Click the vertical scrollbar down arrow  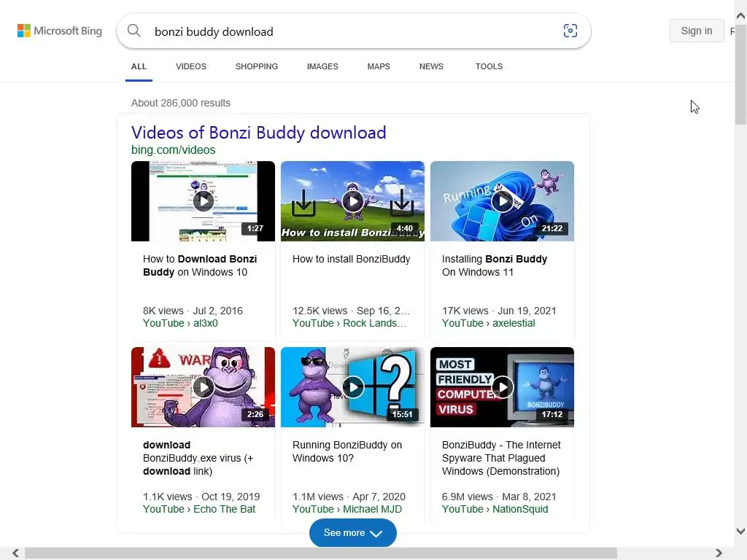click(x=741, y=531)
